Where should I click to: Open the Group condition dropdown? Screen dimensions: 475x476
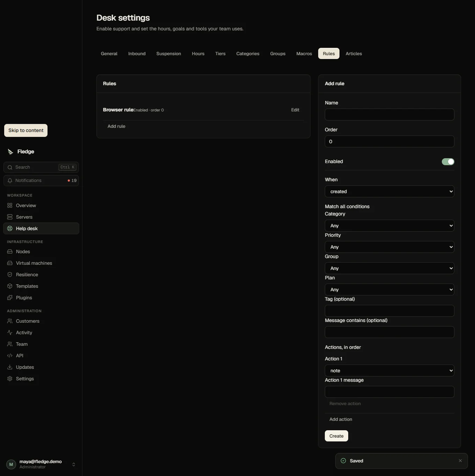pyautogui.click(x=389, y=268)
